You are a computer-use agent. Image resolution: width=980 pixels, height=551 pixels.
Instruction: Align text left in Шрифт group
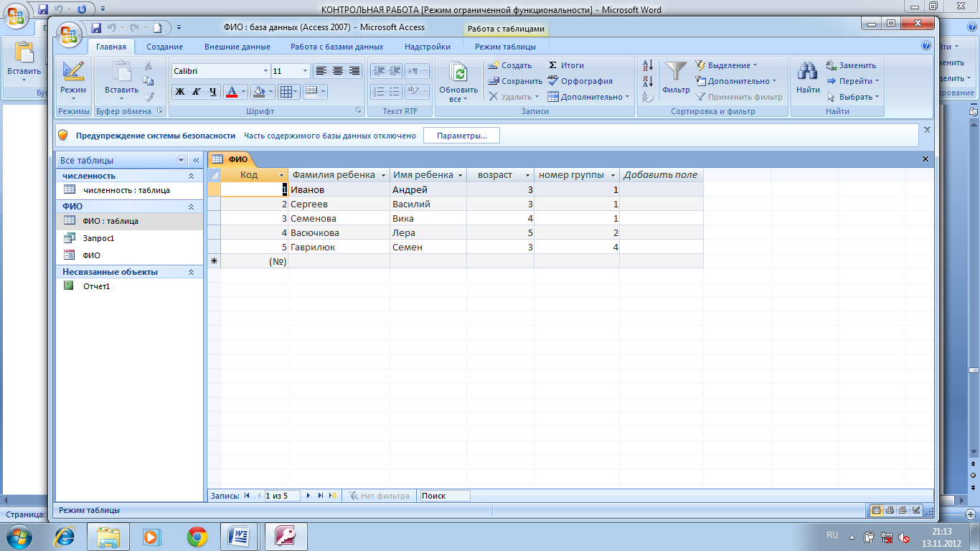click(x=321, y=71)
